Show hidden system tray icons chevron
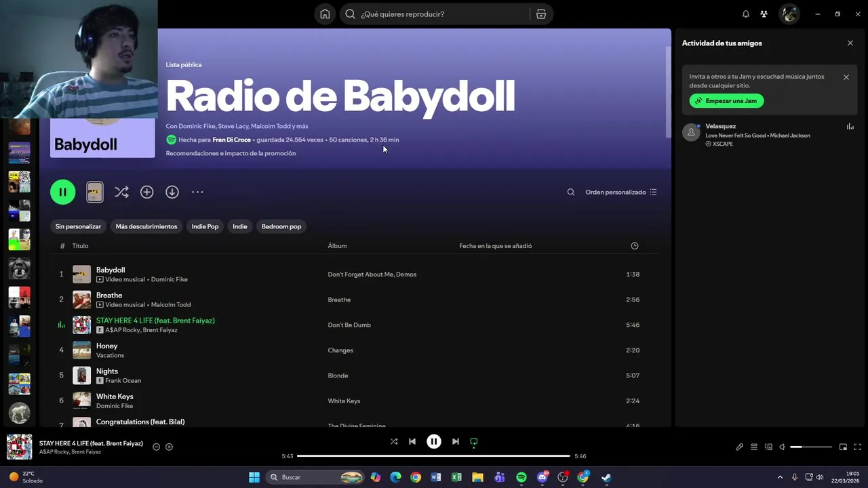The height and width of the screenshot is (488, 868). point(780,477)
